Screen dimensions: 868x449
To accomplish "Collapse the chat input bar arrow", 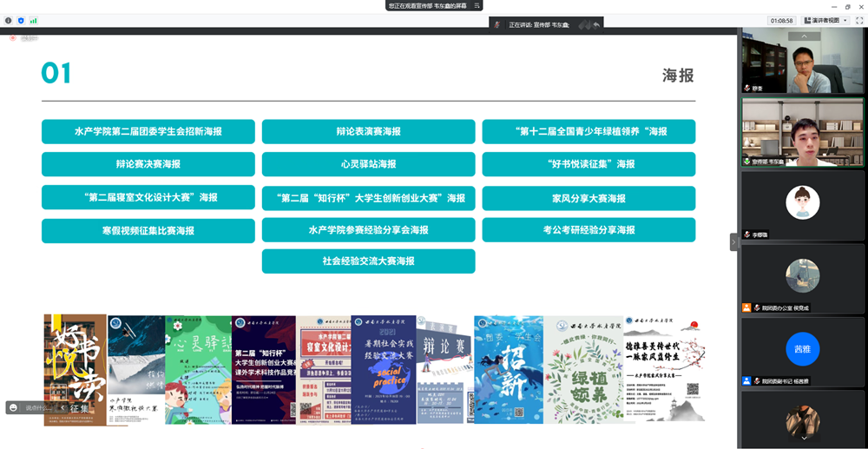I will [x=62, y=407].
